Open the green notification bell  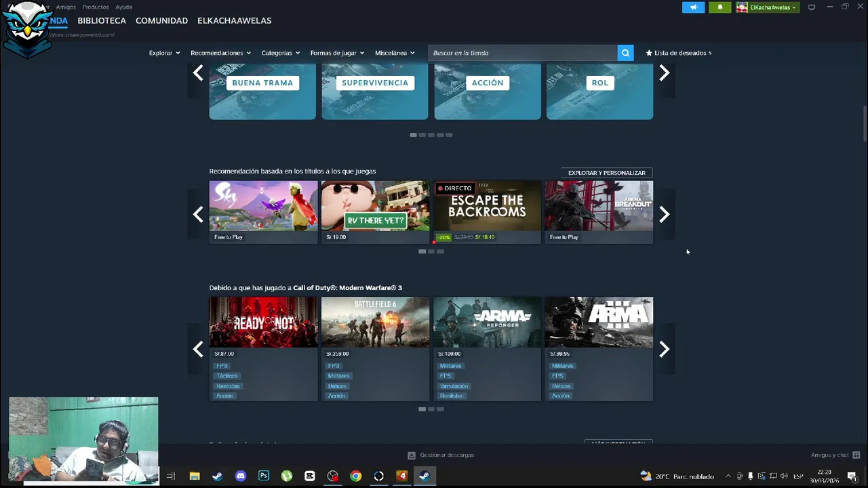(720, 7)
